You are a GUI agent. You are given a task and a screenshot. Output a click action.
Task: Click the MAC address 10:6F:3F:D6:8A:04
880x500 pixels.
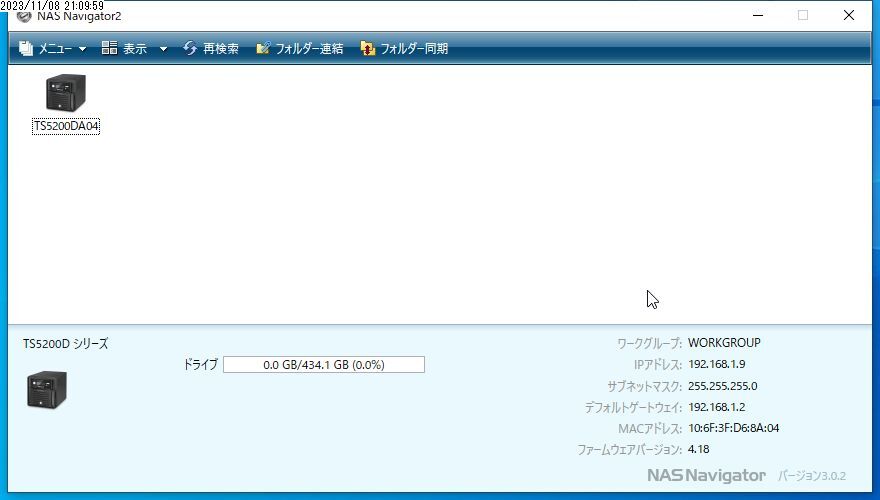click(734, 428)
